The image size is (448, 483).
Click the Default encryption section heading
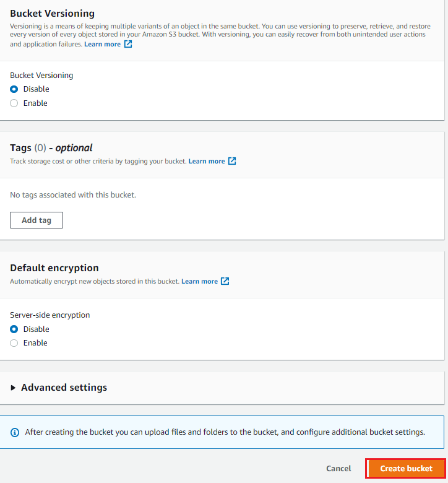click(x=54, y=268)
